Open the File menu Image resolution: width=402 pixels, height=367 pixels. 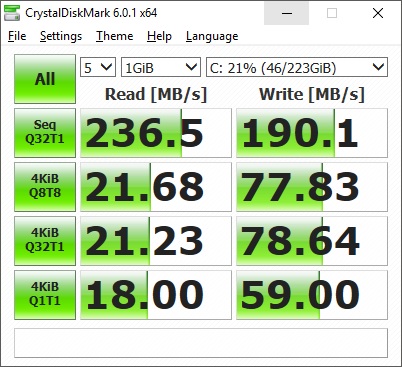17,36
